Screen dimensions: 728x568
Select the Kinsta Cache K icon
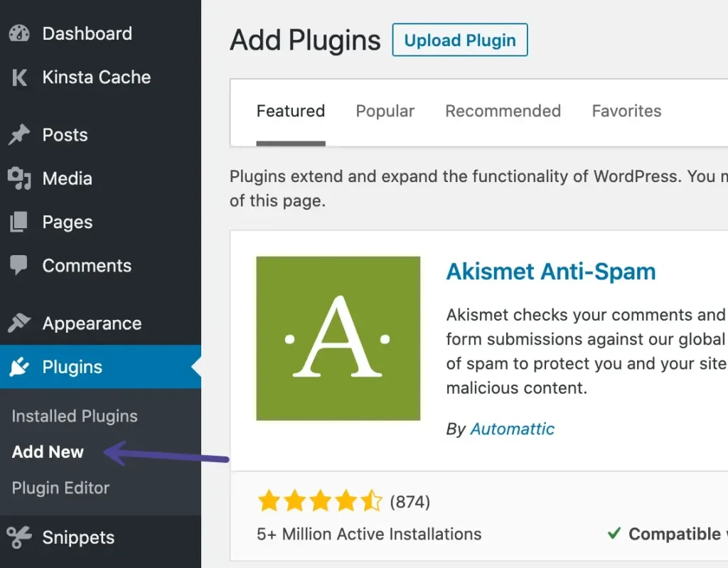[18, 77]
